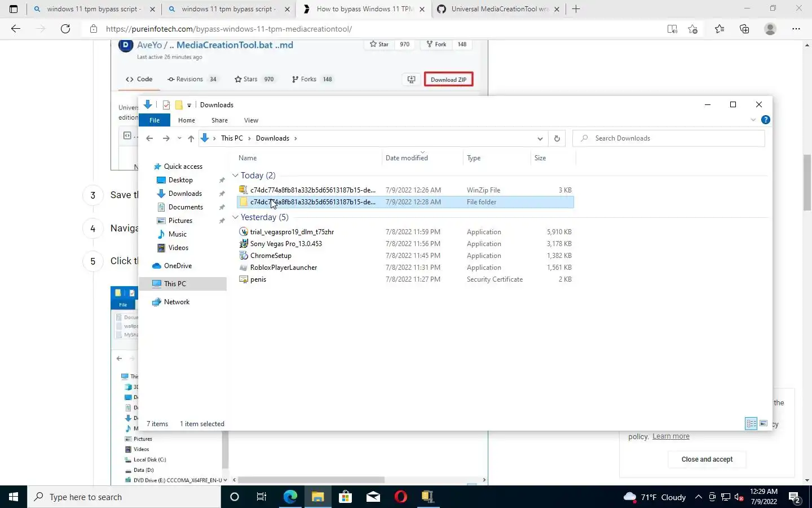
Task: Select OneDrive in navigation pane
Action: pyautogui.click(x=178, y=266)
